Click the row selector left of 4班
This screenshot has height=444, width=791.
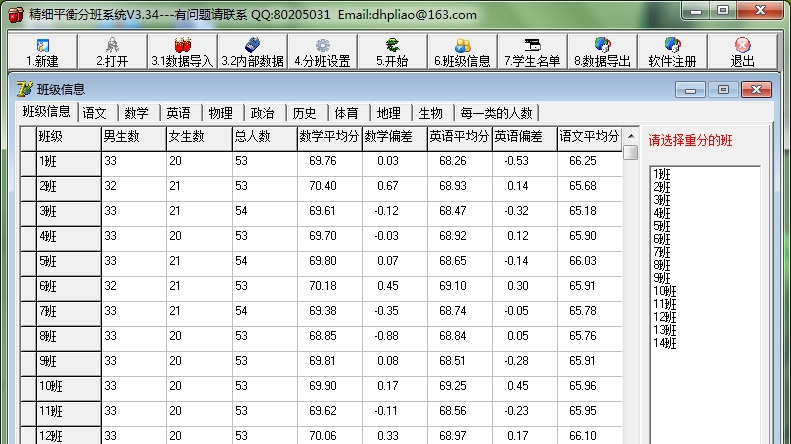(29, 239)
